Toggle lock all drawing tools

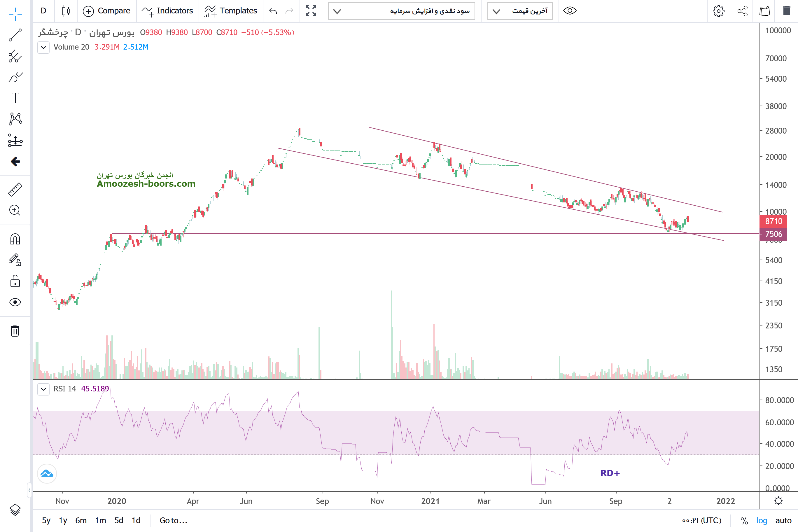point(15,281)
